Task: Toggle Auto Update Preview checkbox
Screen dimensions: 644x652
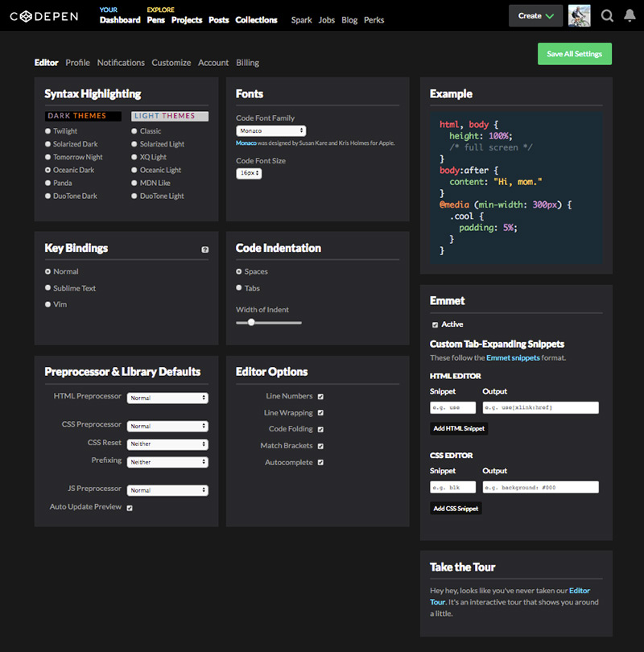Action: coord(129,508)
